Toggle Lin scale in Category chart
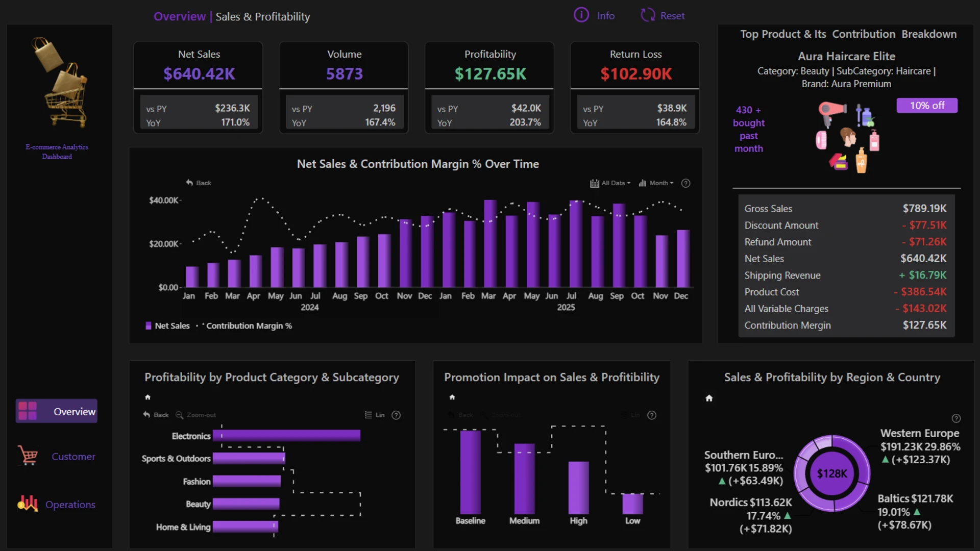The image size is (980, 551). point(375,415)
